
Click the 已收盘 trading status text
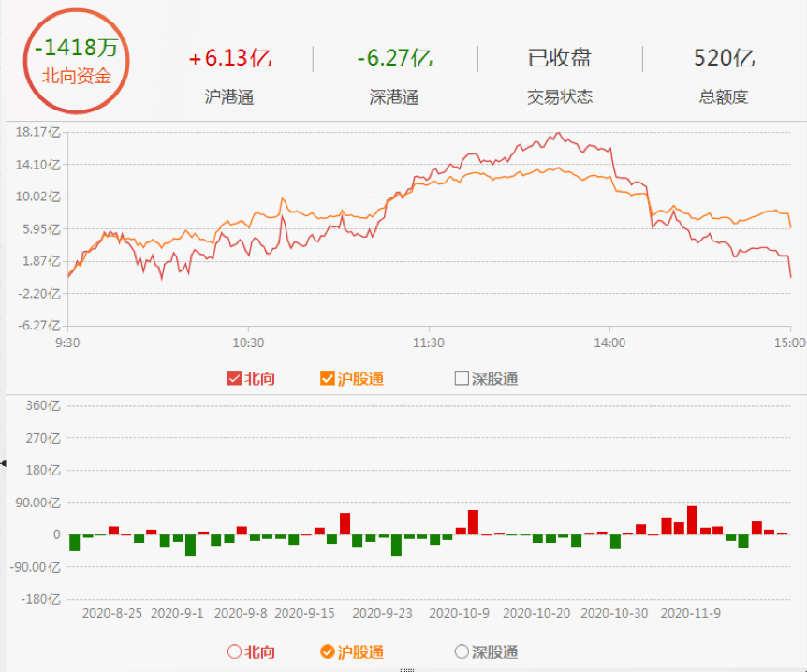[560, 58]
